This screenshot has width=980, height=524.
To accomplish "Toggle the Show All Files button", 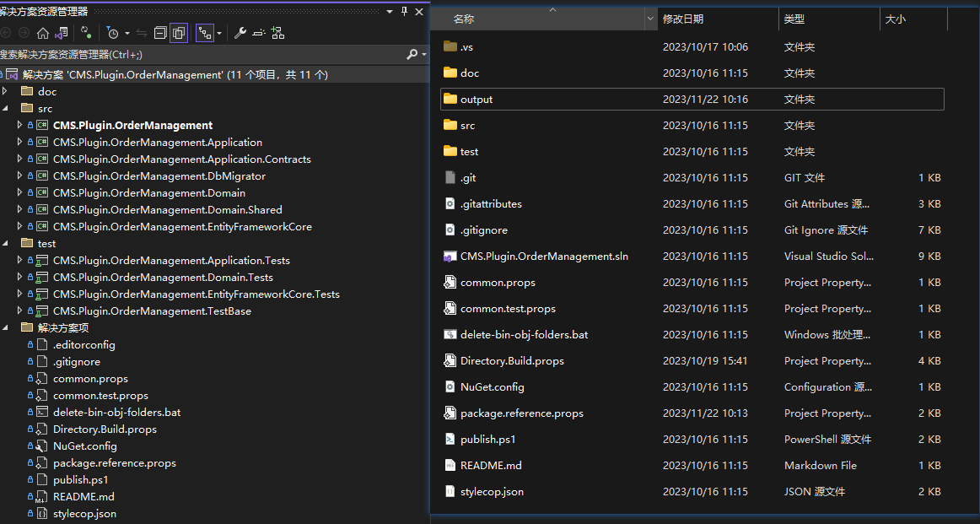I will click(x=178, y=33).
